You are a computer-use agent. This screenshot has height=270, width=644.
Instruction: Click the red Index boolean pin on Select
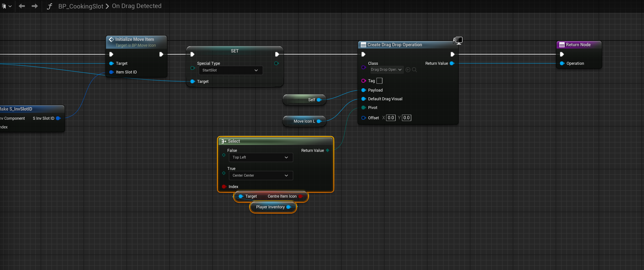coord(224,186)
